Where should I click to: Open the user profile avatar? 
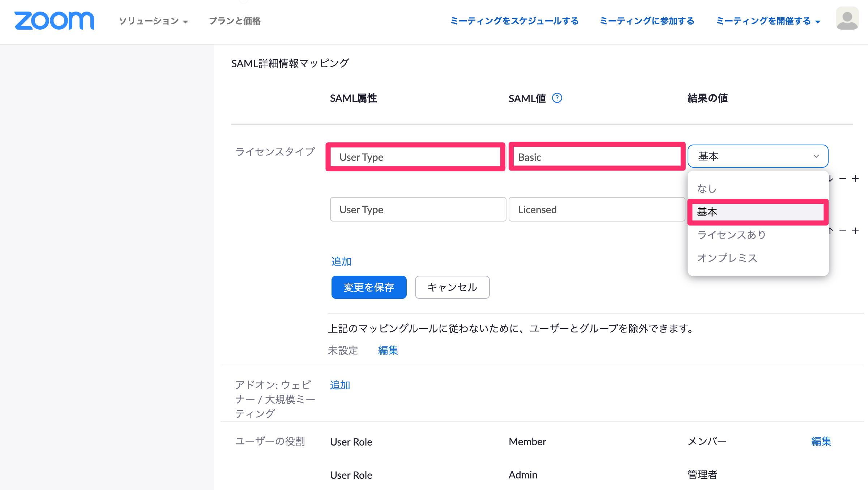[847, 18]
